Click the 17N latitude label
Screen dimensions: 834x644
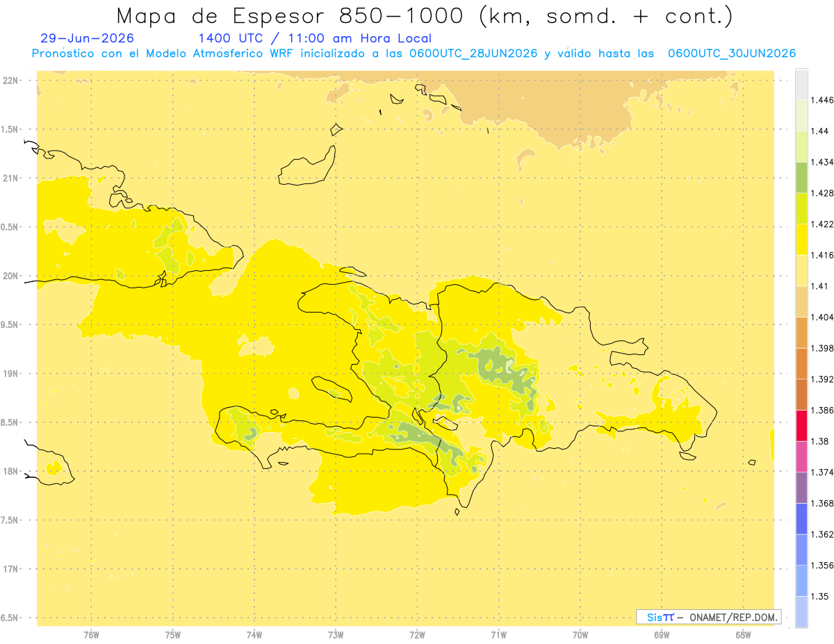click(12, 569)
